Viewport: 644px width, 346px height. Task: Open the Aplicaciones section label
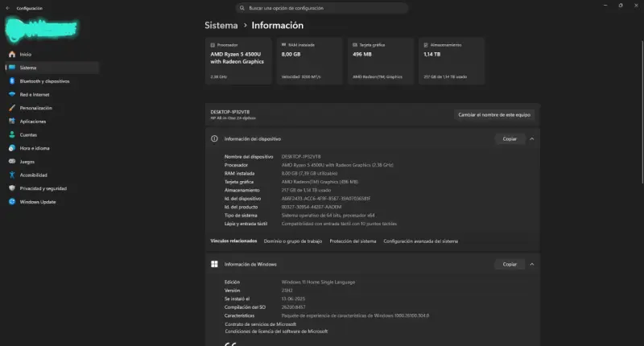[33, 122]
